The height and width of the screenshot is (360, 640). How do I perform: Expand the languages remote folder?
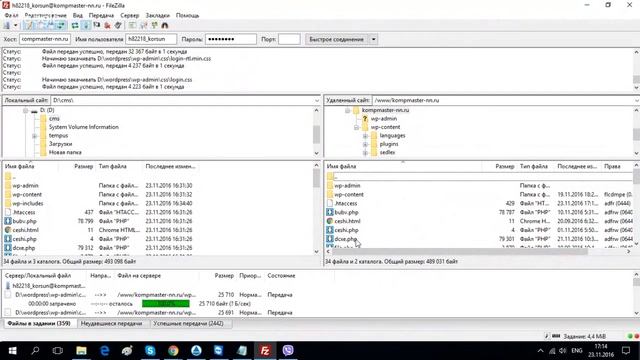[365, 136]
